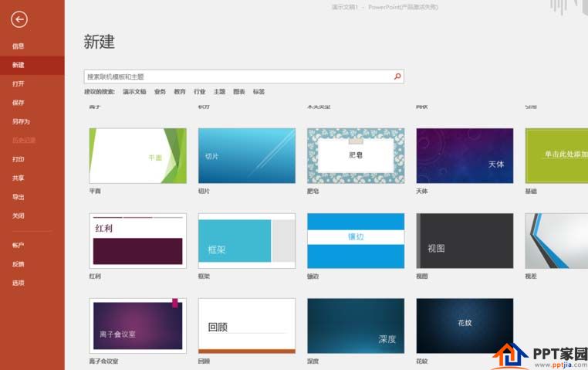588x370 pixels.
Task: Click the 回顾 caption under its thumbnail
Action: coord(204,361)
